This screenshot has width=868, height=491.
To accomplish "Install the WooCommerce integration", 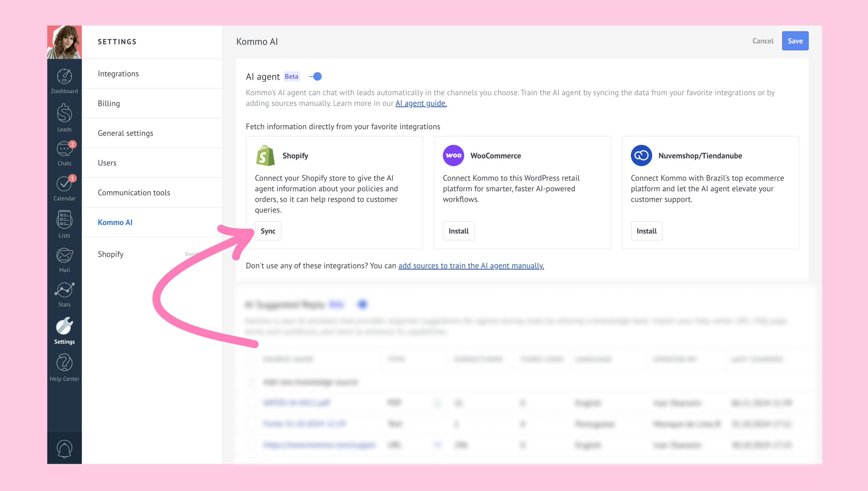I will point(458,231).
